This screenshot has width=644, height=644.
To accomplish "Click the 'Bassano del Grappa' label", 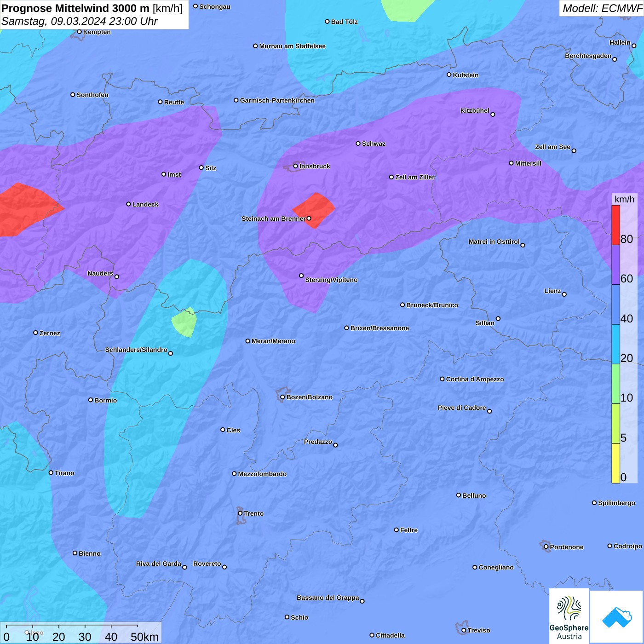I will tap(328, 598).
